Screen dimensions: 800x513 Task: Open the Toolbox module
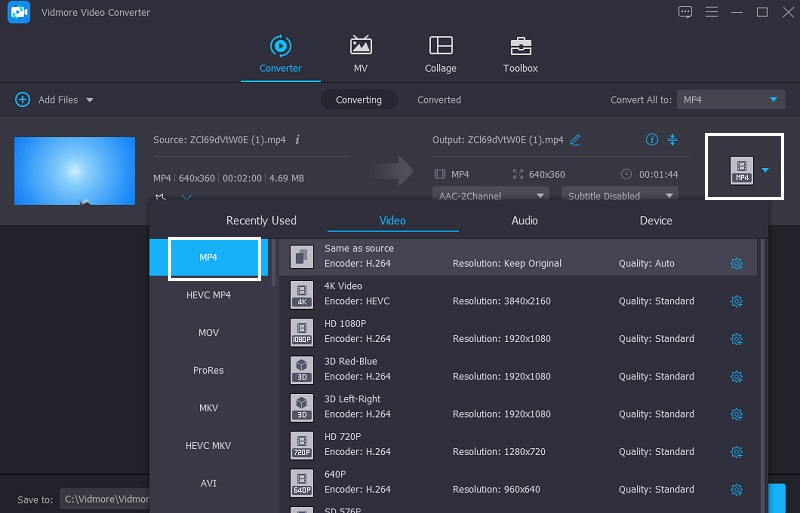(520, 47)
